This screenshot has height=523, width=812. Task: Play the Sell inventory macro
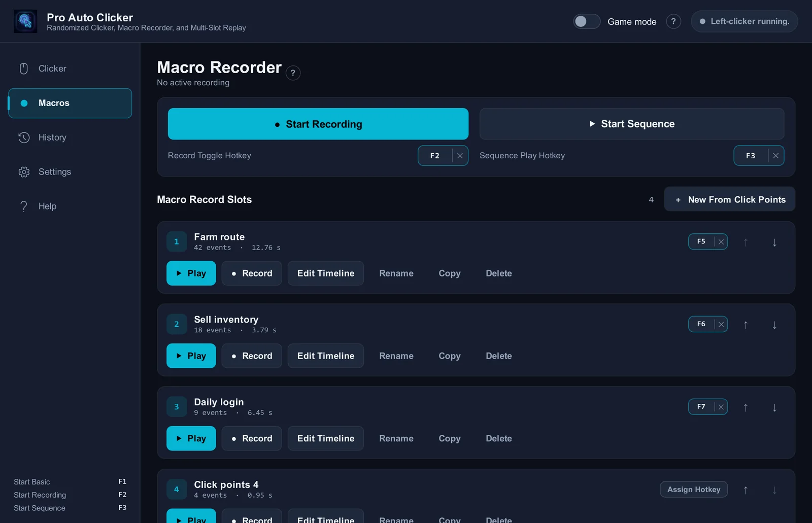pos(191,356)
